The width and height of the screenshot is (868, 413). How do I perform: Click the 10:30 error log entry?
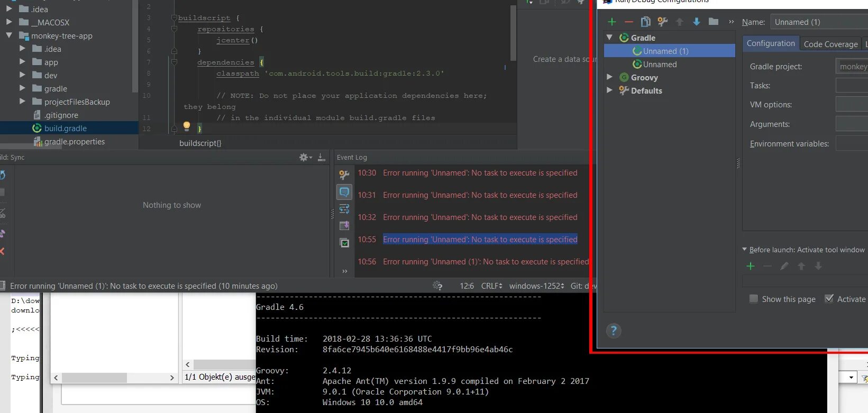tap(480, 172)
